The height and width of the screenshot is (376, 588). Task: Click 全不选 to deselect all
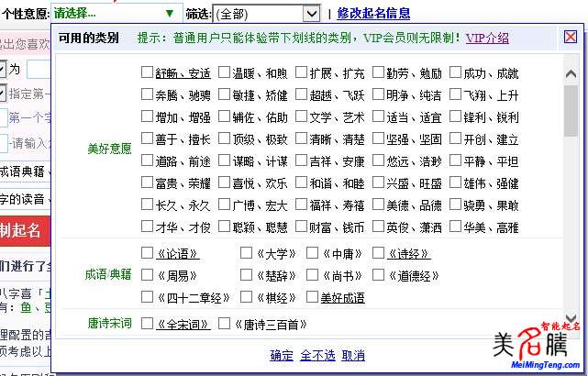click(x=317, y=356)
